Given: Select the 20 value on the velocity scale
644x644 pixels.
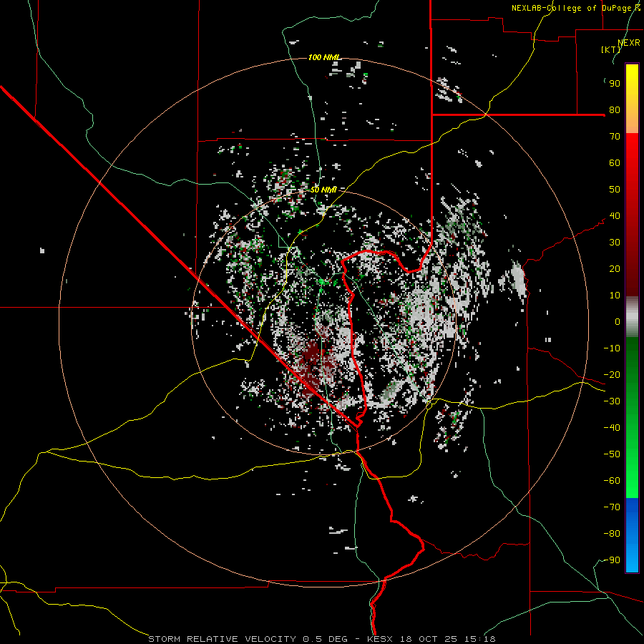Looking at the screenshot, I should (615, 269).
